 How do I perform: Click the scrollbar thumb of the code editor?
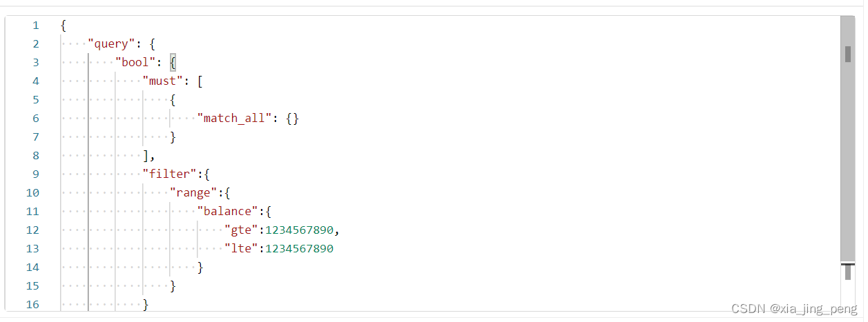coord(847,139)
